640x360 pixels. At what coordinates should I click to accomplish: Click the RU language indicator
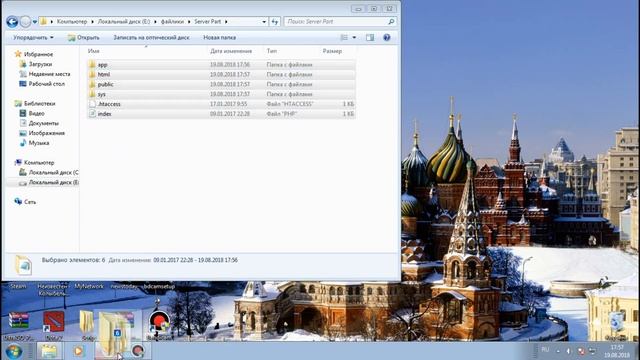[x=545, y=350]
